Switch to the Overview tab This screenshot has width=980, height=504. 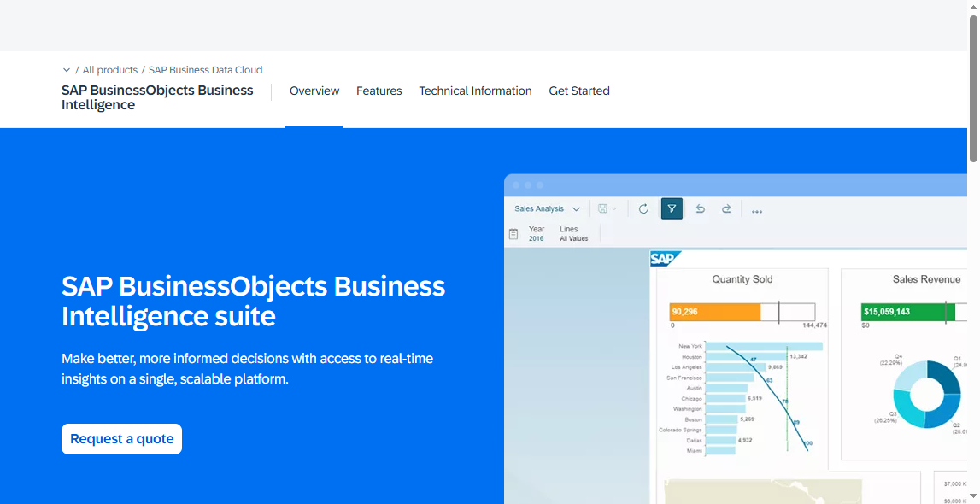[314, 91]
